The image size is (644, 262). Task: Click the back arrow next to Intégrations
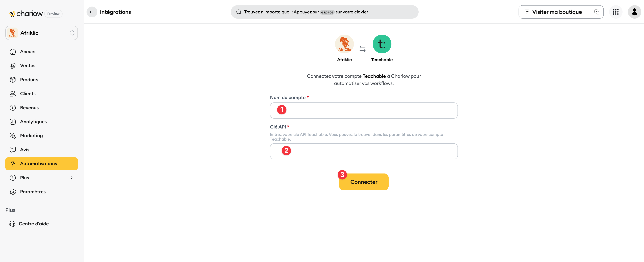(x=92, y=12)
